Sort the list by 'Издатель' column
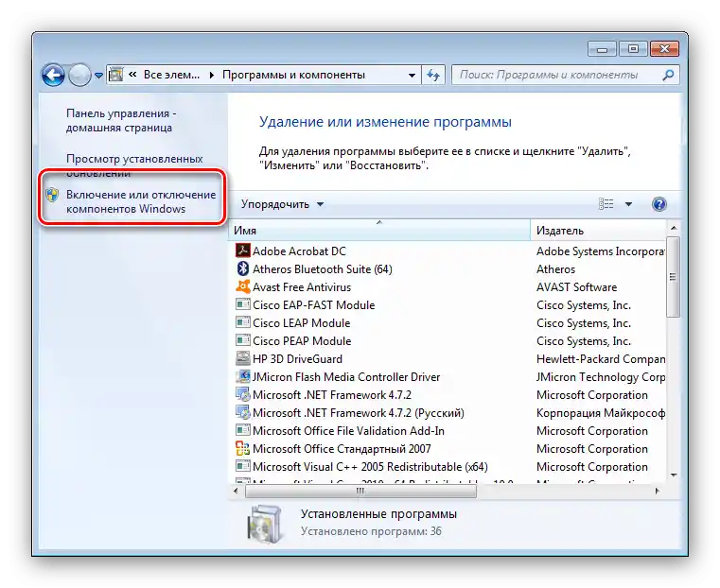 597,231
